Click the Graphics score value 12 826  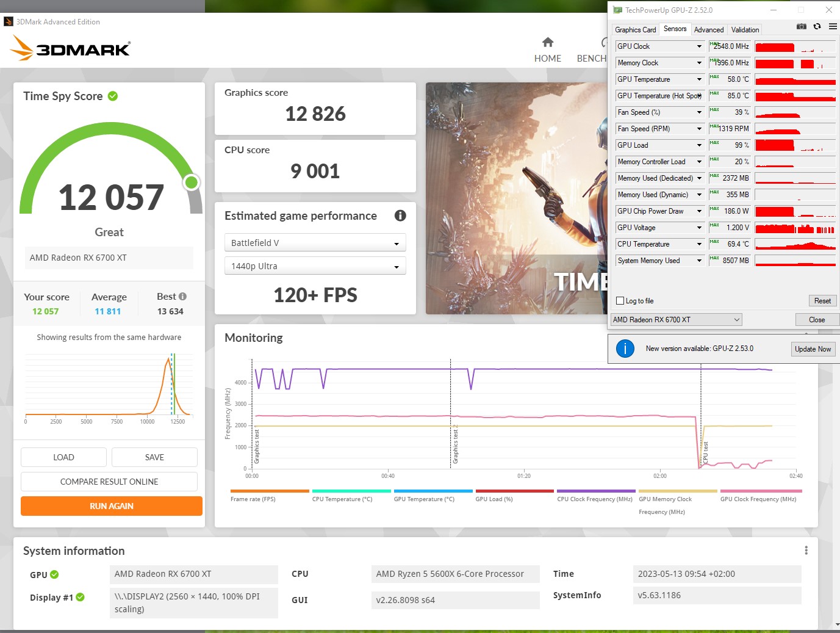315,114
